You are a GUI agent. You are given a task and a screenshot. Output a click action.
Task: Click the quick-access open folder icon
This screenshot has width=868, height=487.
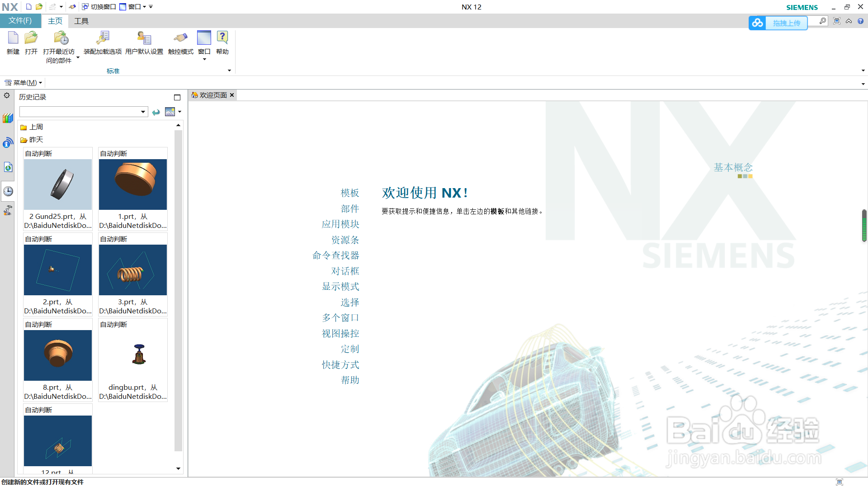click(x=39, y=7)
